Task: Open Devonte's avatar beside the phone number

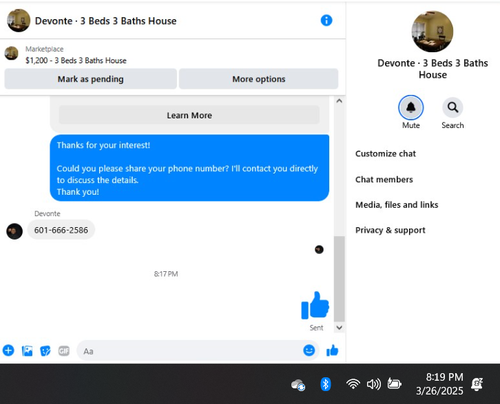Action: (14, 231)
